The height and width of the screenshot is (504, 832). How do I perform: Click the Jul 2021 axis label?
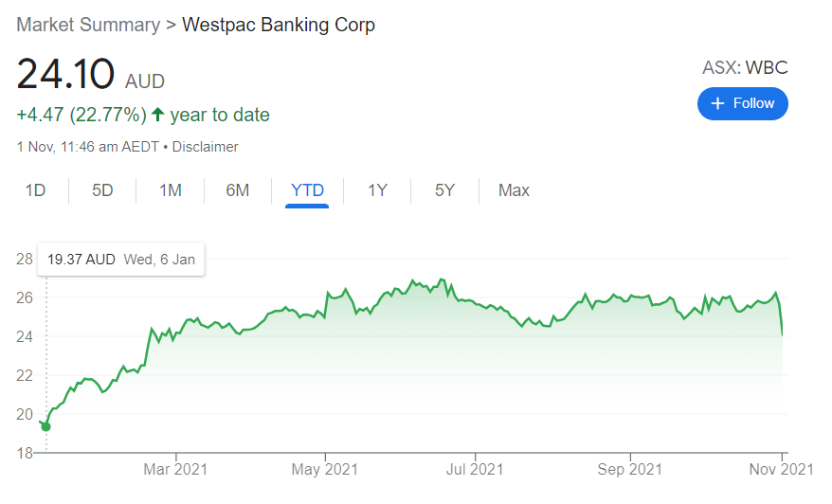point(475,470)
